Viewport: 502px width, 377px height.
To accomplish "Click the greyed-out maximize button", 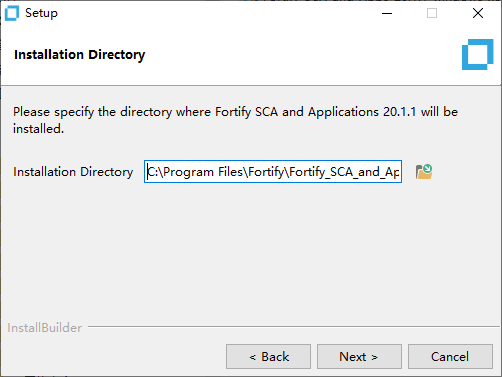I will click(x=432, y=13).
